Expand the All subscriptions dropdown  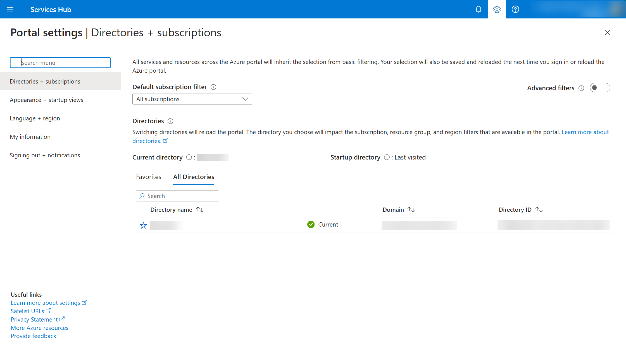(x=192, y=99)
